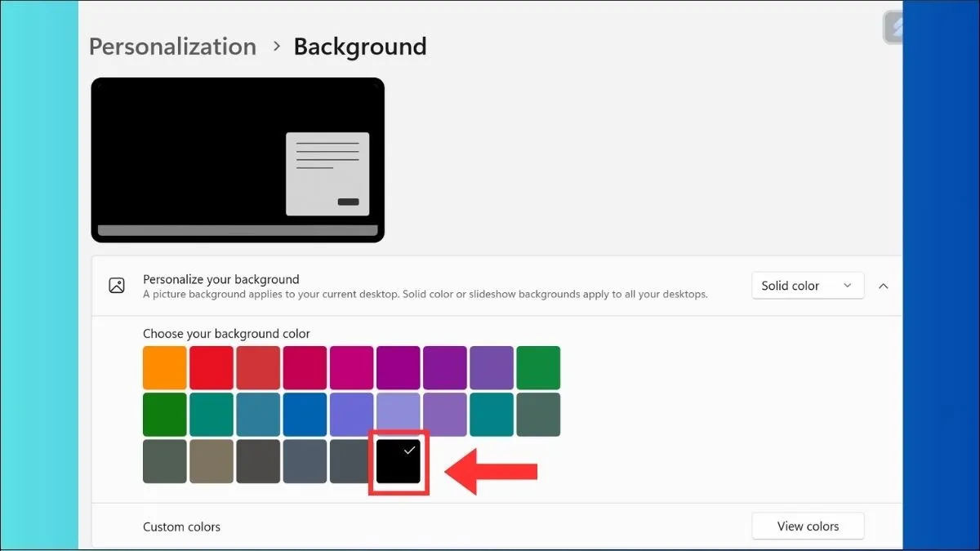Viewport: 980px width, 551px height.
Task: Select the green swatch ending the first row
Action: tap(538, 368)
